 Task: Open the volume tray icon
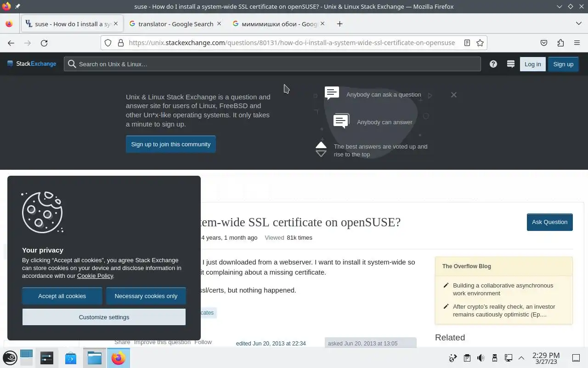point(481,358)
